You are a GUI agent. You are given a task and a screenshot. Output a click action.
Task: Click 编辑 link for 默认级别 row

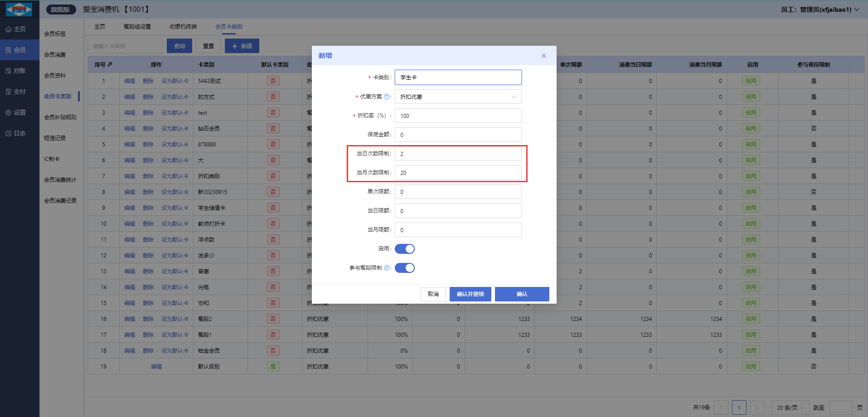pos(156,367)
